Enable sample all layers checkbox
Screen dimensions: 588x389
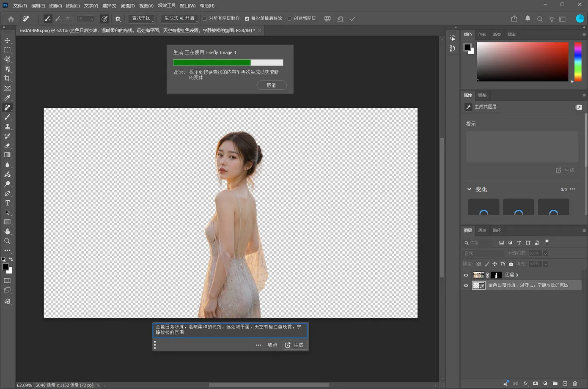(x=205, y=19)
